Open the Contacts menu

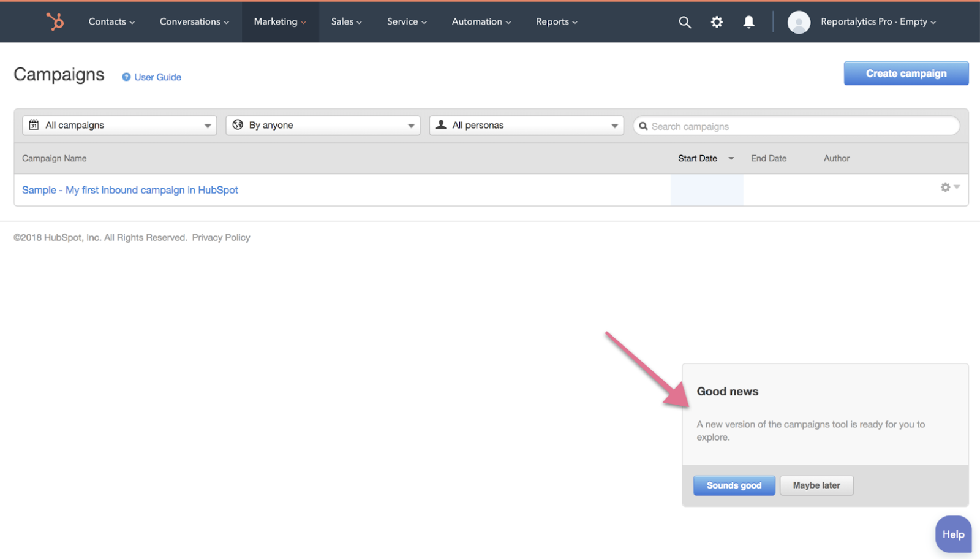tap(111, 22)
